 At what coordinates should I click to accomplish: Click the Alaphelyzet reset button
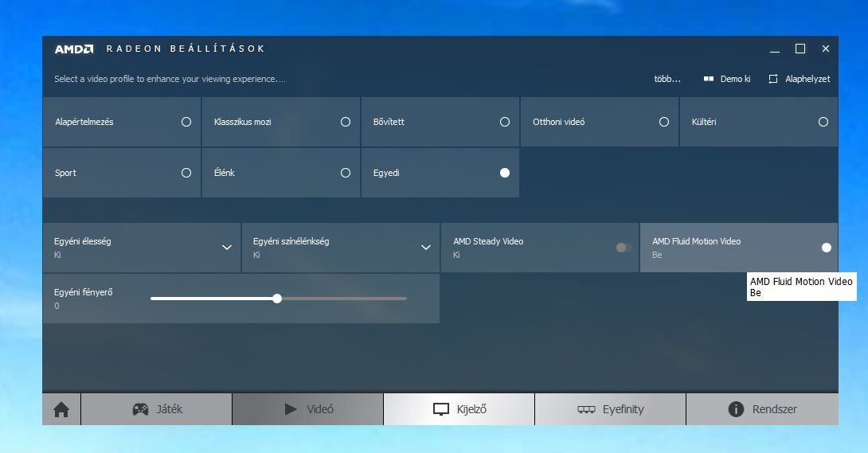coord(800,79)
